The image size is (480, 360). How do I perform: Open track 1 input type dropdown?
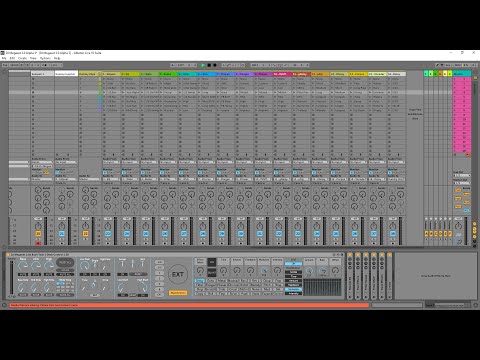(111, 162)
